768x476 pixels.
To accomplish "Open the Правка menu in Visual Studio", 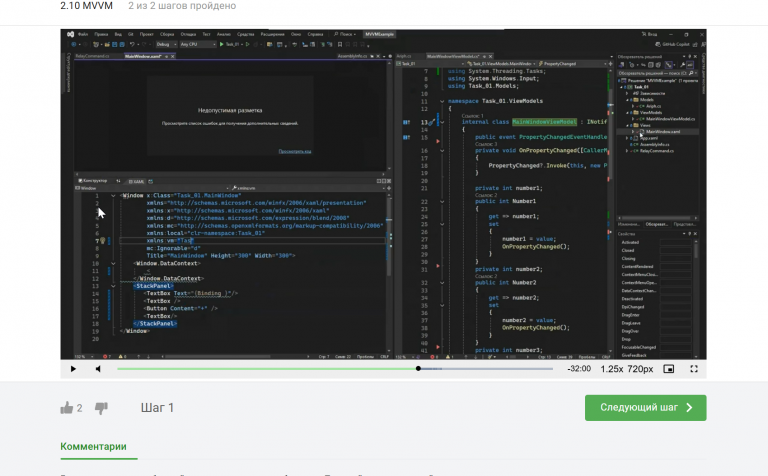I will pos(101,34).
